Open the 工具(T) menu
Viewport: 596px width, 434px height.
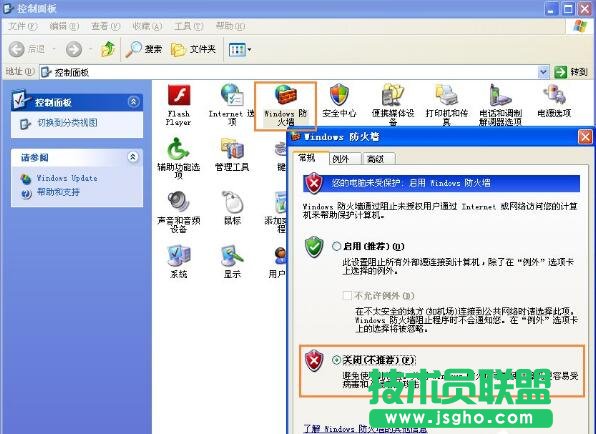189,26
